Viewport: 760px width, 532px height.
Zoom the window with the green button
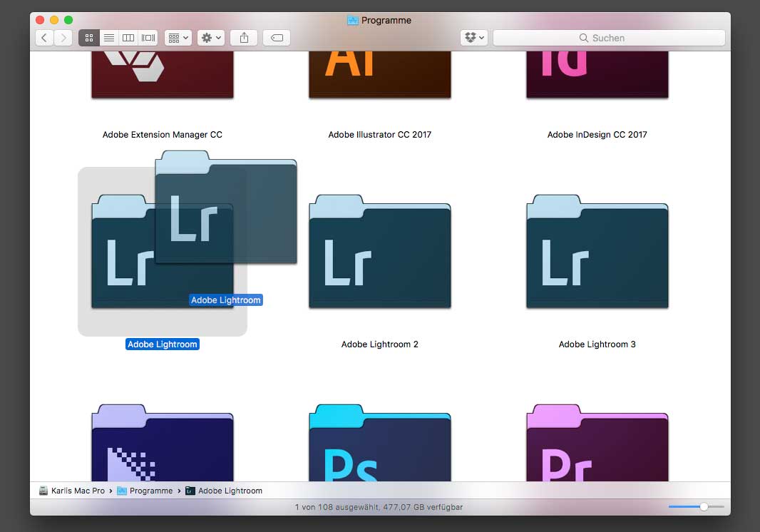point(68,20)
